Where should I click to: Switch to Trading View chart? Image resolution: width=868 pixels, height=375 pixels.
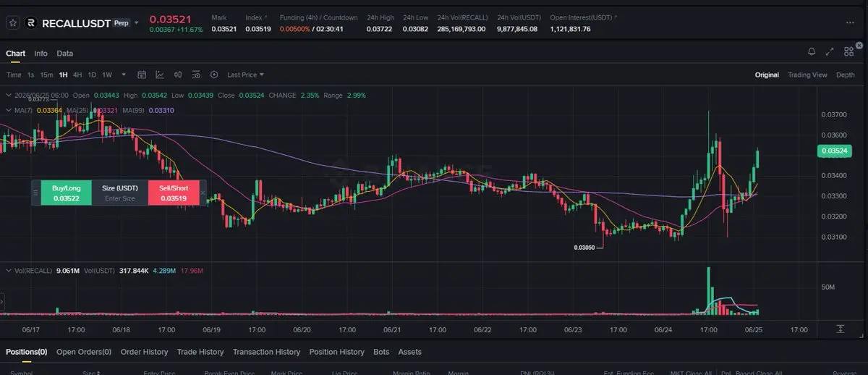pos(807,75)
